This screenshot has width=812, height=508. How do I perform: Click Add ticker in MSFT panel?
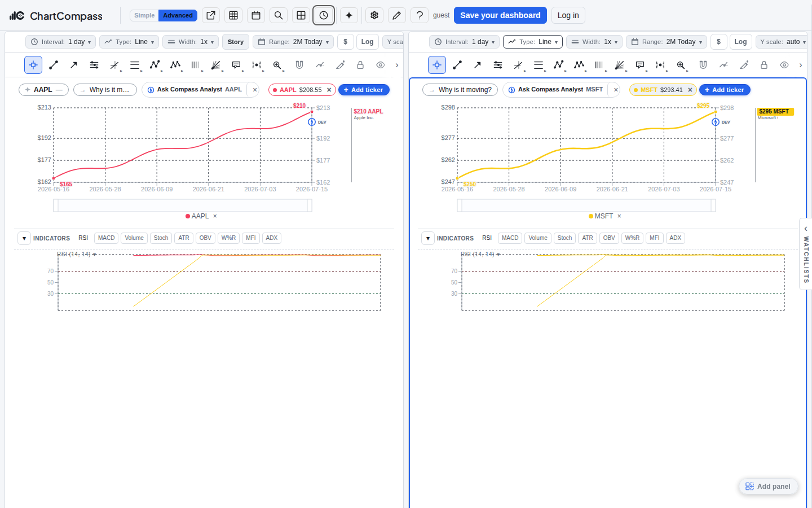coord(725,90)
